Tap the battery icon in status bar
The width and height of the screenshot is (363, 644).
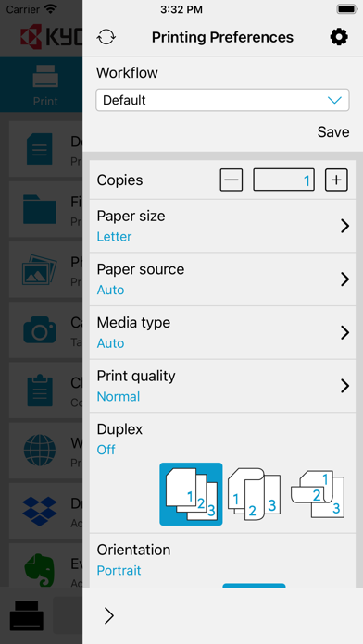click(x=347, y=9)
